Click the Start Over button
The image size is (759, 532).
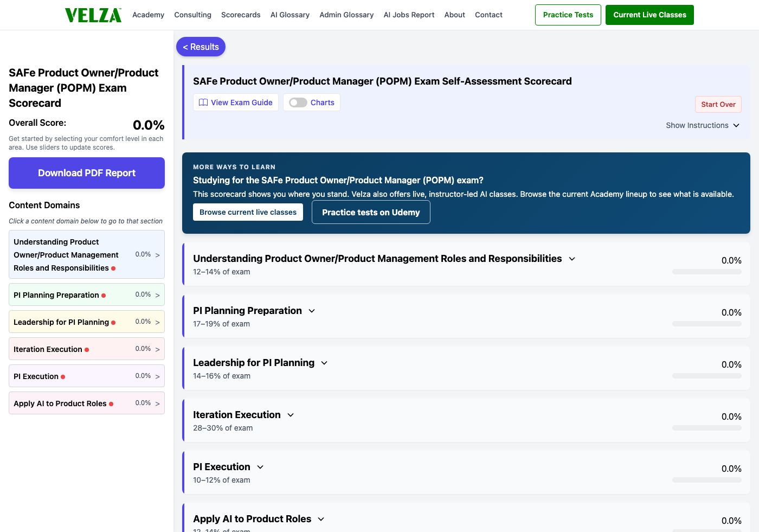718,105
